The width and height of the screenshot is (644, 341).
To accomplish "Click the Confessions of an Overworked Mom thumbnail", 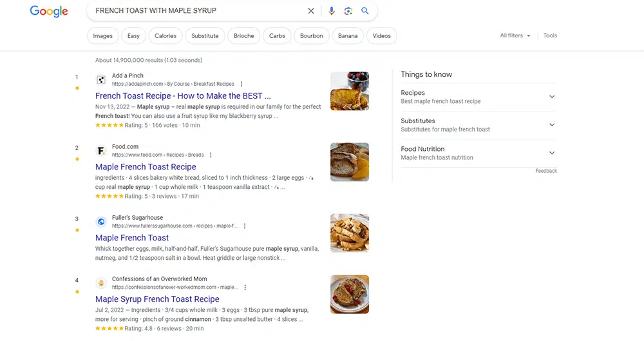I will [x=350, y=295].
